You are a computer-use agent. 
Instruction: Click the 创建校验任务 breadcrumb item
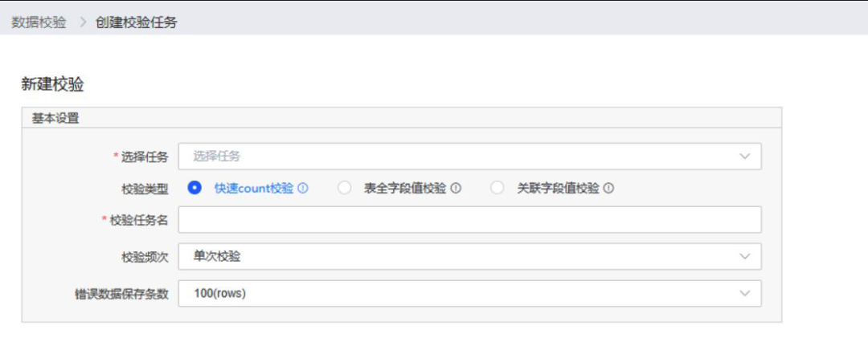136,22
